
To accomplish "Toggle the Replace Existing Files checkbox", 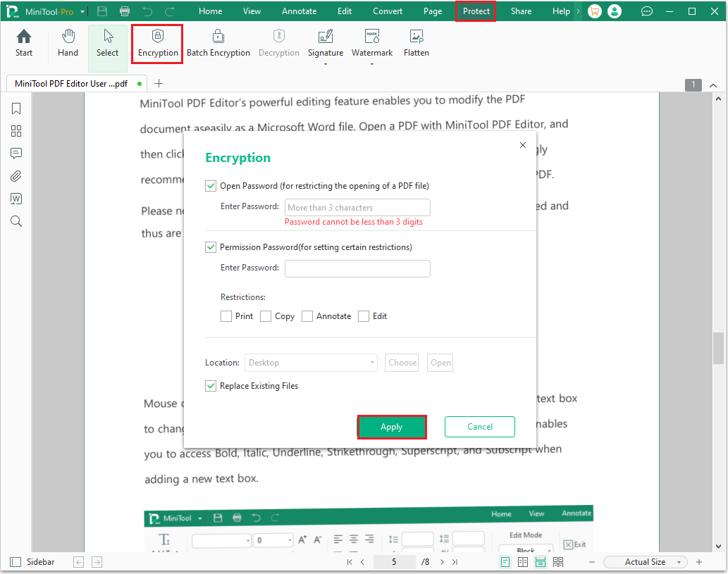I will [211, 386].
